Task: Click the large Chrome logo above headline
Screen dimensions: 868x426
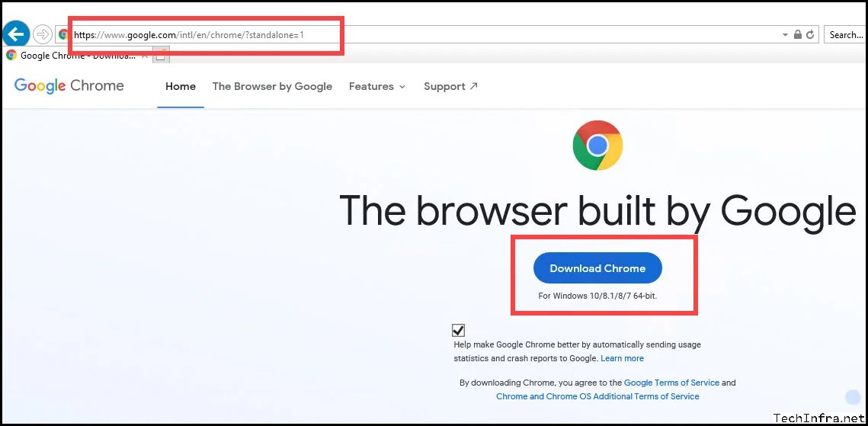Action: pyautogui.click(x=597, y=145)
